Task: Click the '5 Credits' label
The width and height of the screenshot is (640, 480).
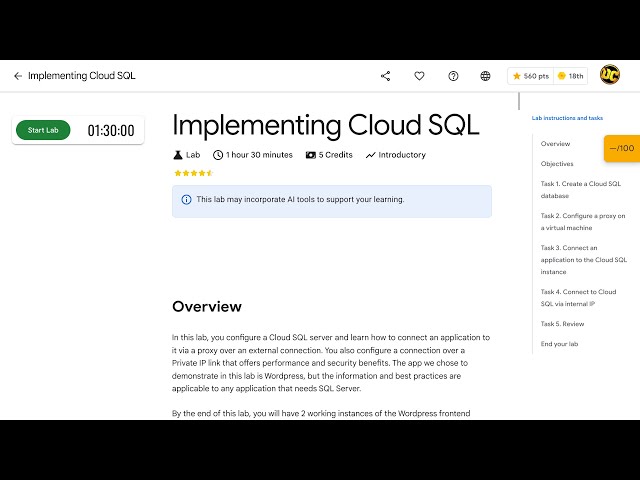Action: coord(335,155)
